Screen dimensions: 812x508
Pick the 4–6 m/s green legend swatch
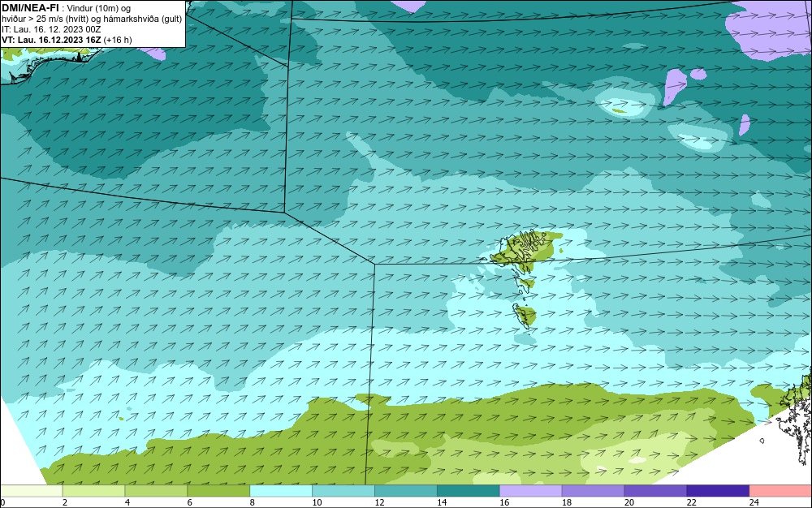[156, 491]
